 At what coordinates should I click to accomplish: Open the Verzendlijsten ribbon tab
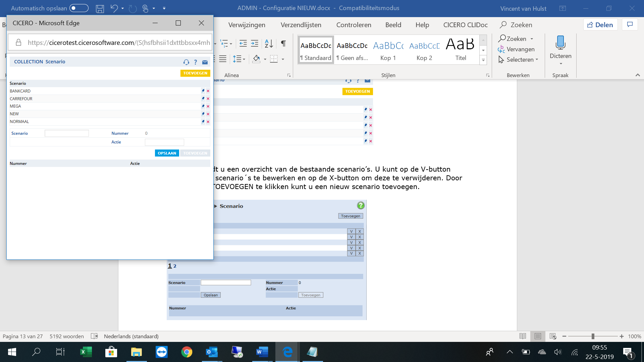(301, 25)
